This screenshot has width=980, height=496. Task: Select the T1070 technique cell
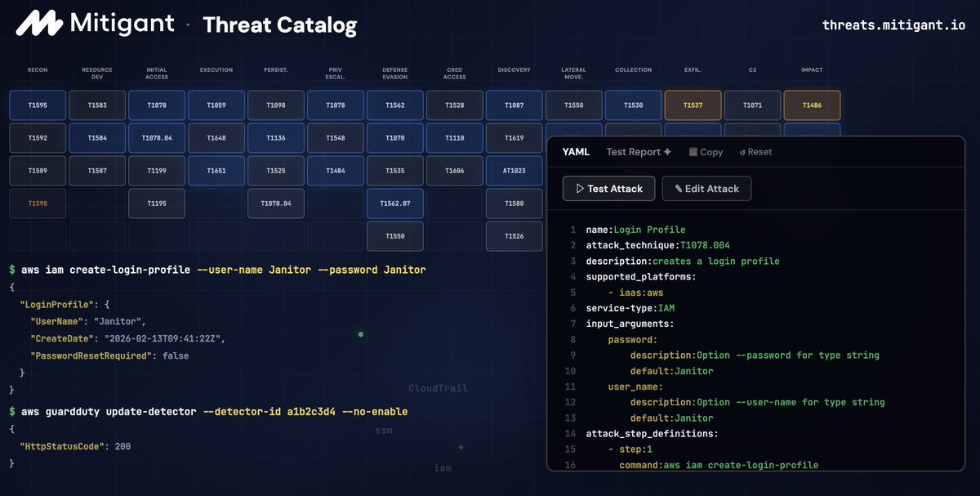pos(395,138)
